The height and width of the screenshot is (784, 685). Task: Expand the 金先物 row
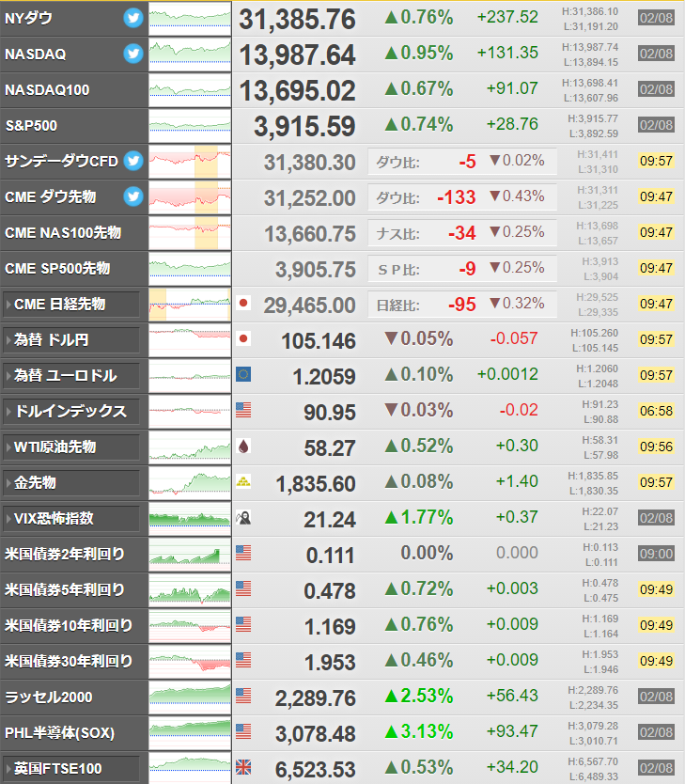point(71,483)
